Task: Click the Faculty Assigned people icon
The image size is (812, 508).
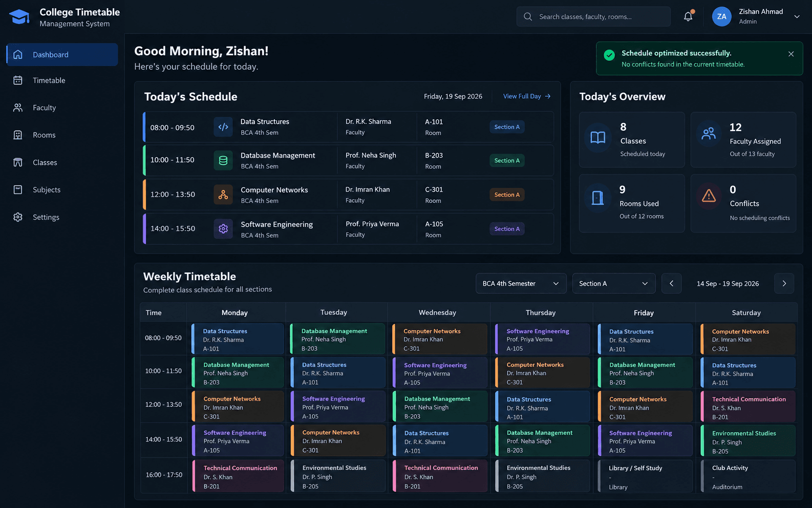Action: [709, 134]
